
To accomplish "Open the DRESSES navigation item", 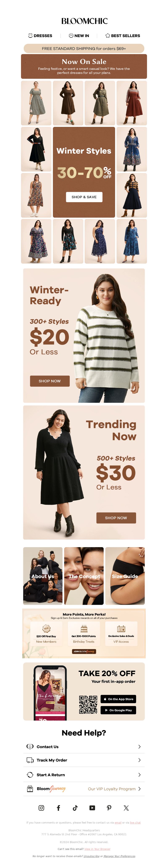I will coord(40,35).
